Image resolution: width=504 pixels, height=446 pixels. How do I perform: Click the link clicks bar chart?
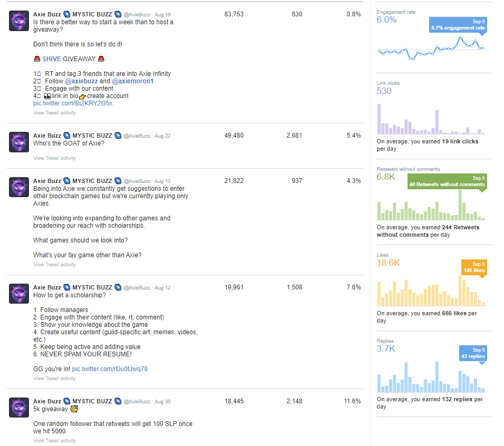pyautogui.click(x=431, y=119)
